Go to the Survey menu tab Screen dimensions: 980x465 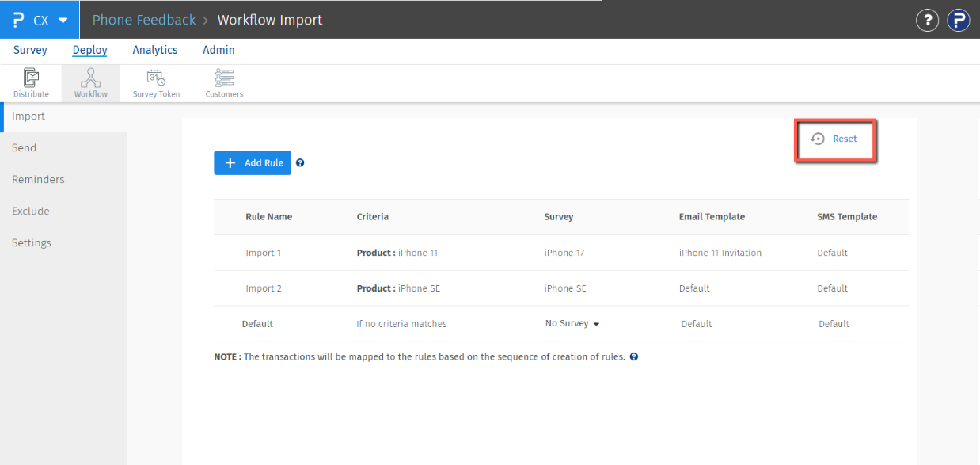coord(30,50)
